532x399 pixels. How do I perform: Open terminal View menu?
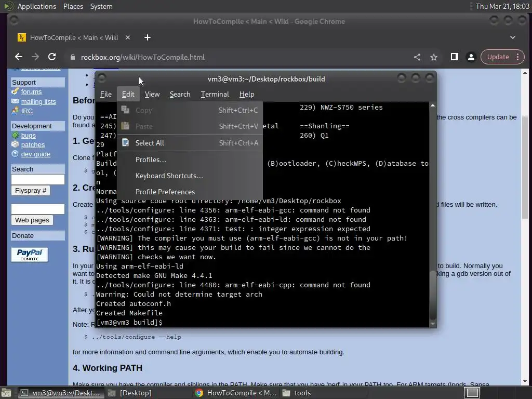pos(152,95)
